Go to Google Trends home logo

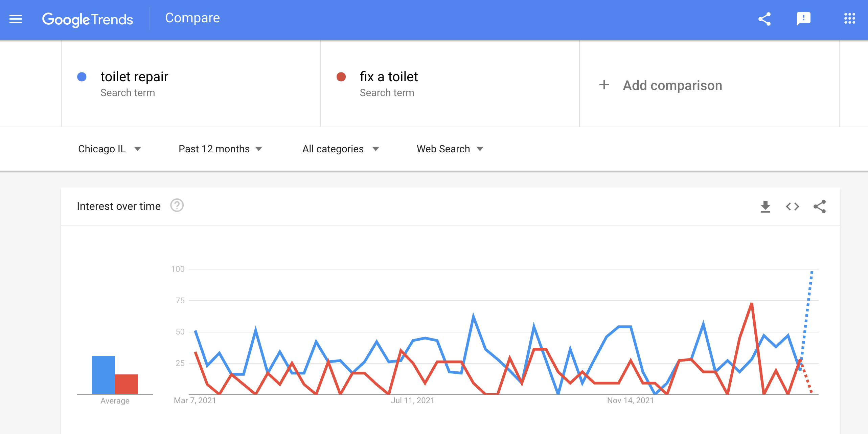[x=88, y=19]
